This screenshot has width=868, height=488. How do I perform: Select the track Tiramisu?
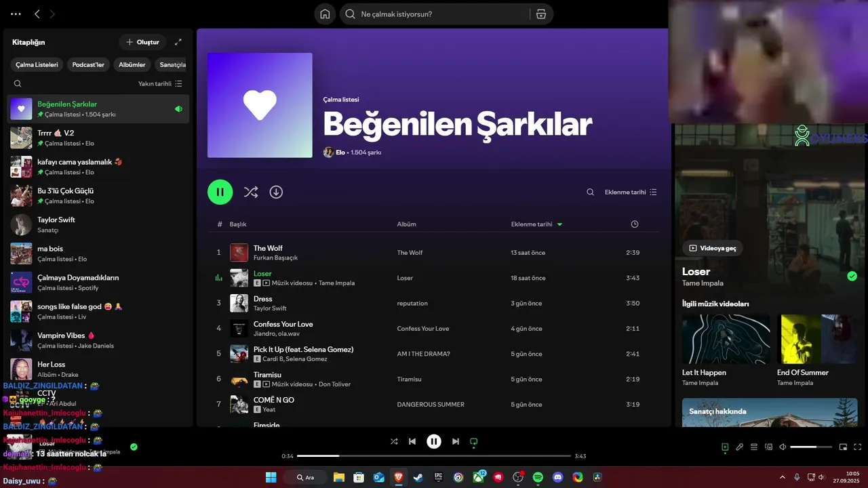point(434,379)
